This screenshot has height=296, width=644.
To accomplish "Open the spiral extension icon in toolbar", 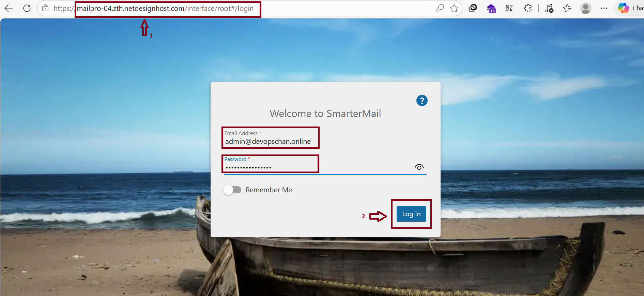I will 473,8.
